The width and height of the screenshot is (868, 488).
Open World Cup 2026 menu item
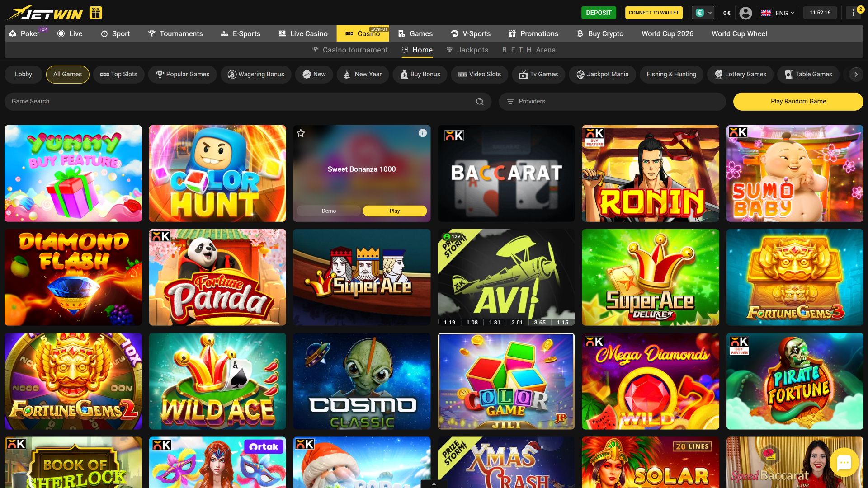[667, 33]
